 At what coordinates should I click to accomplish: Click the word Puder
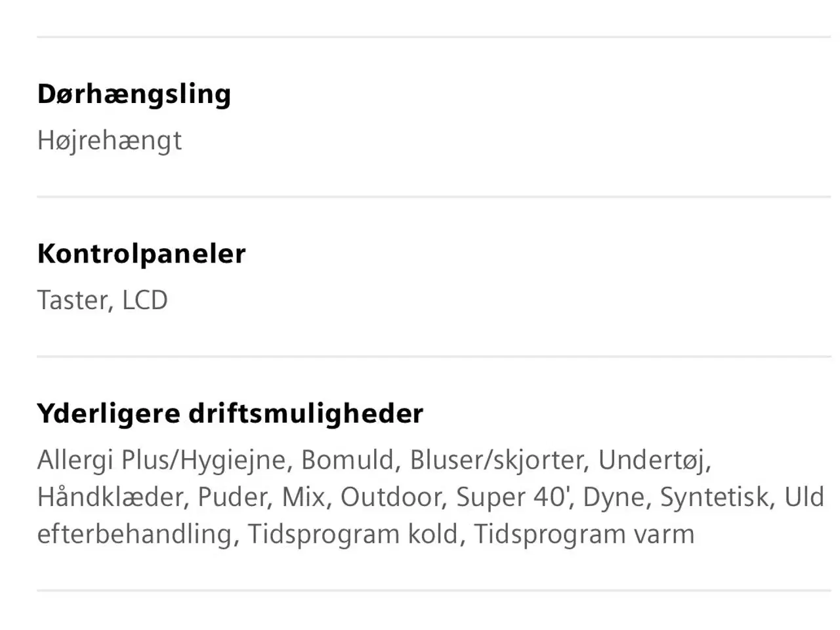tap(233, 497)
